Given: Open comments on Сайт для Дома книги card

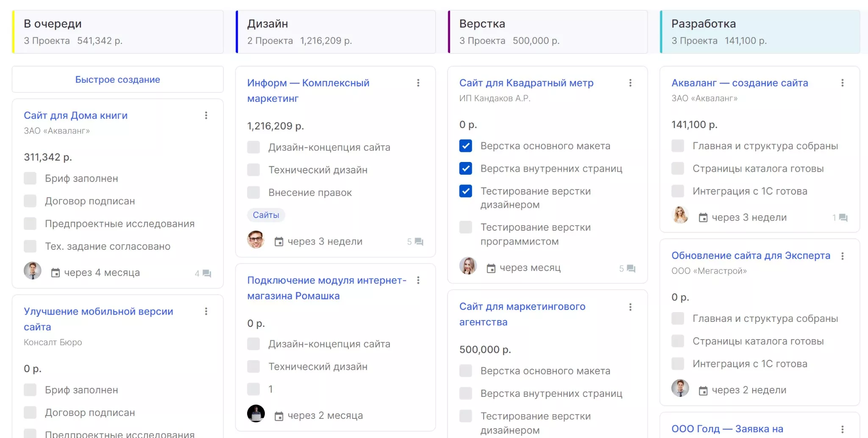Looking at the screenshot, I should [206, 273].
